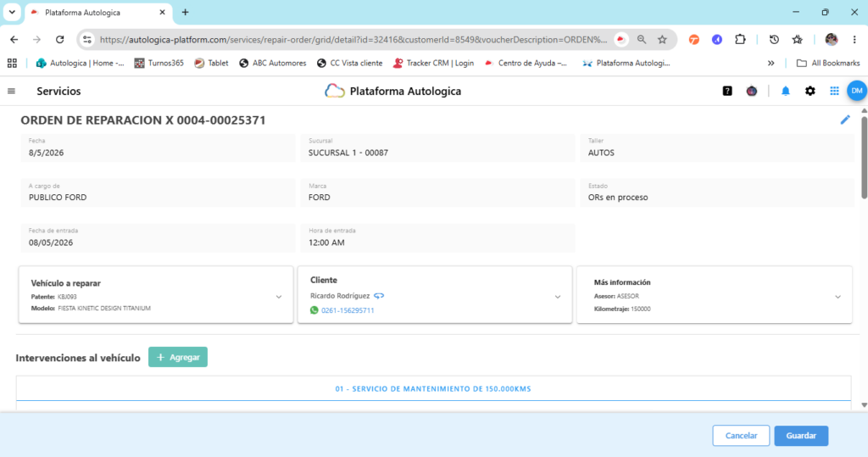Screen dimensions: 868x457
Task: Click the link icon beside Ricardo Rodríguez
Action: click(x=379, y=296)
